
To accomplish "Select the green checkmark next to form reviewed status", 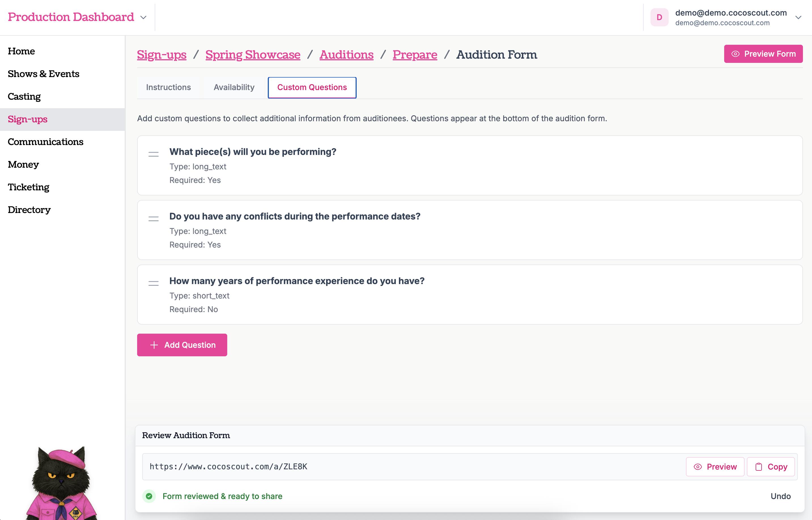I will pyautogui.click(x=149, y=496).
